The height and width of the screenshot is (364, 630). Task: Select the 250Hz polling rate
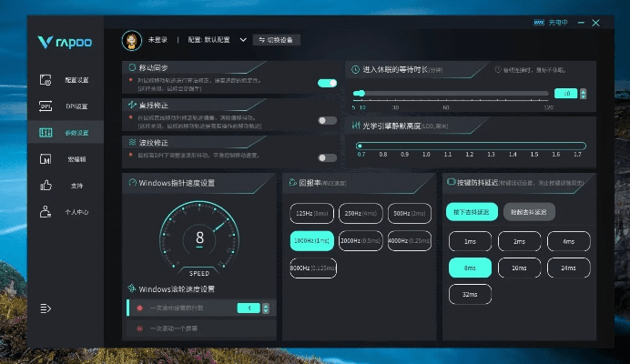coord(361,213)
